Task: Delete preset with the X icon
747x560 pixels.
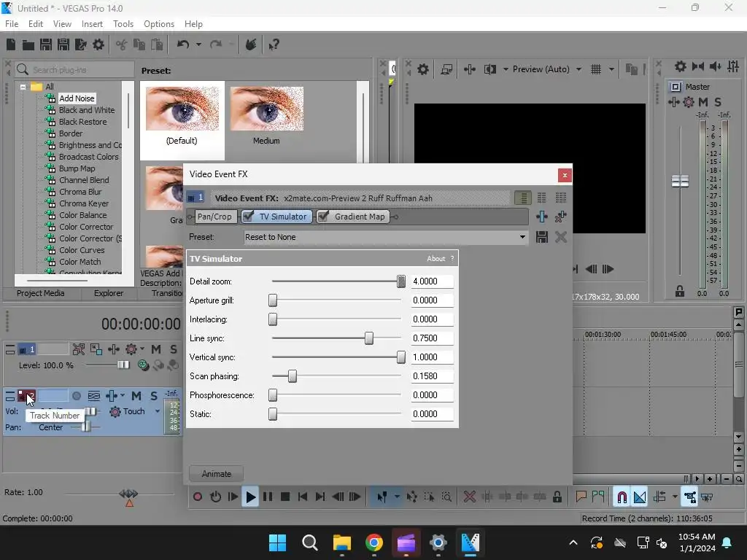Action: 561,237
